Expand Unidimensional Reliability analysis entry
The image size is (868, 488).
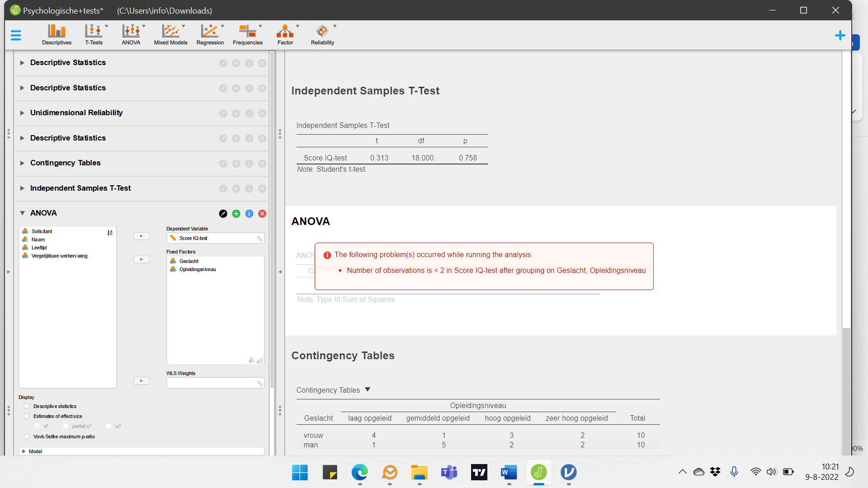(x=22, y=113)
